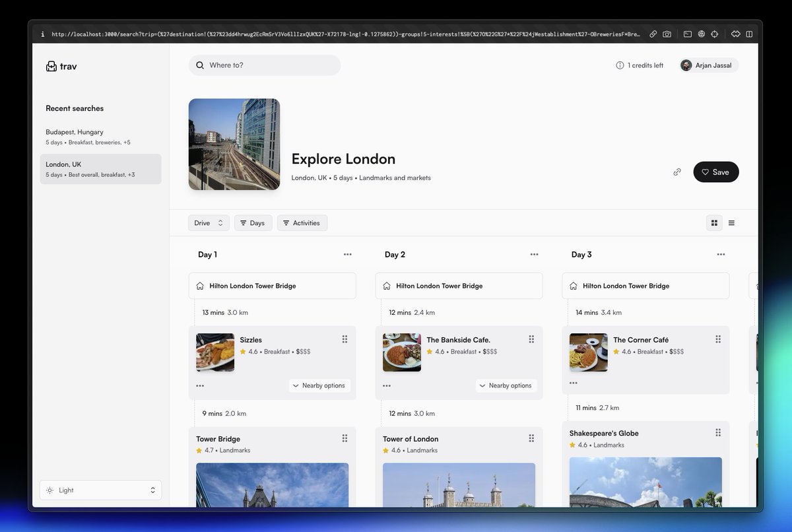Toggle the Days filter
This screenshot has height=532, width=792.
click(x=253, y=222)
